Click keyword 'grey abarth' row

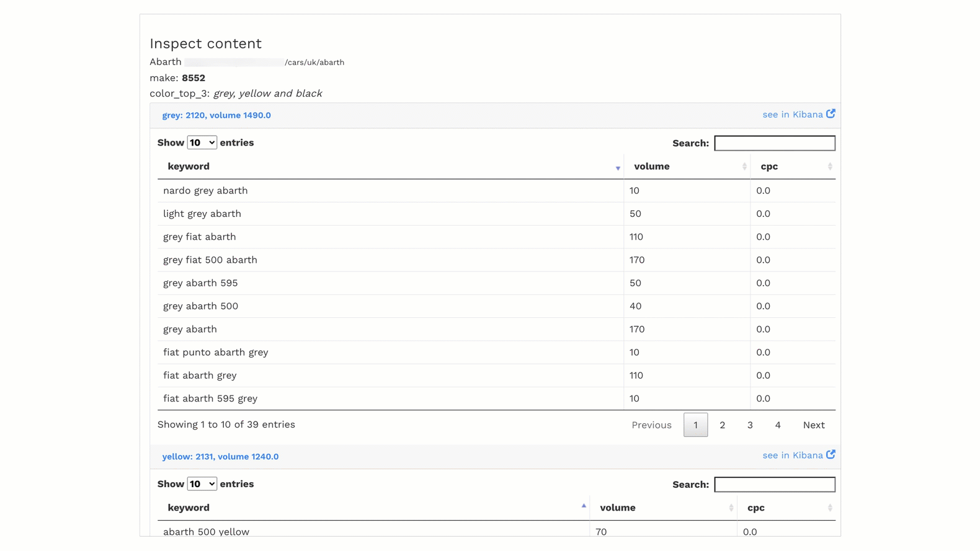(496, 329)
